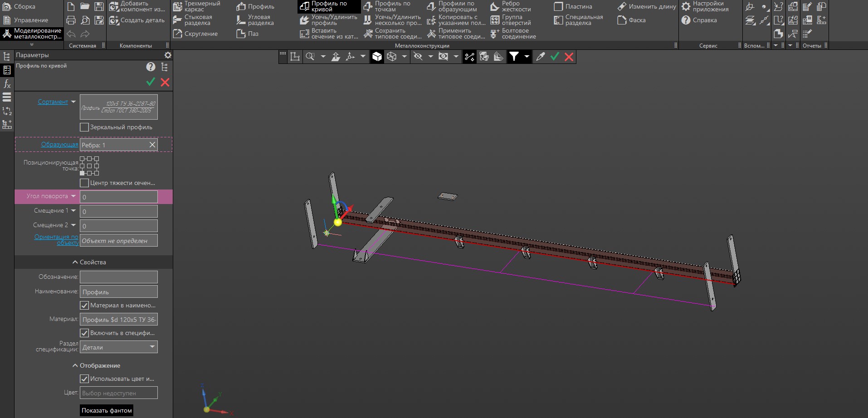Open the Сортамент link
The height and width of the screenshot is (418, 868).
(53, 102)
